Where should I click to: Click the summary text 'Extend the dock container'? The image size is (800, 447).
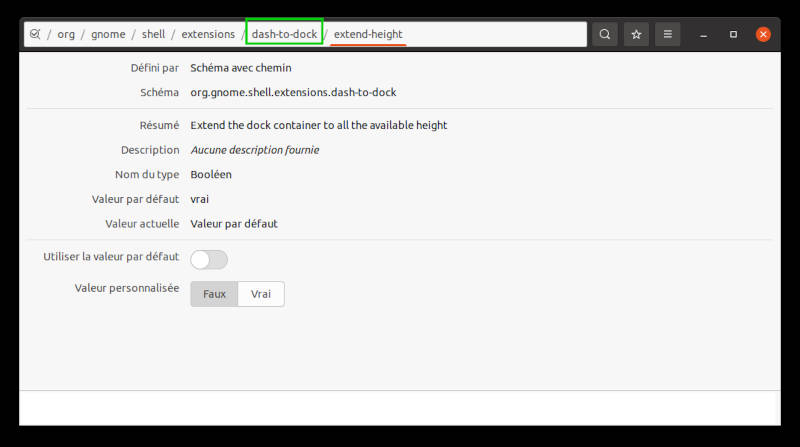[318, 125]
